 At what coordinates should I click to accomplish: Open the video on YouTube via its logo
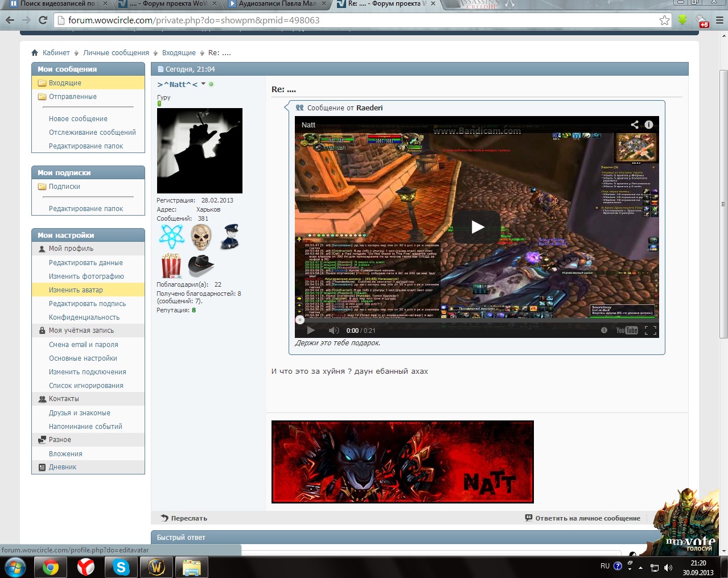coord(627,330)
